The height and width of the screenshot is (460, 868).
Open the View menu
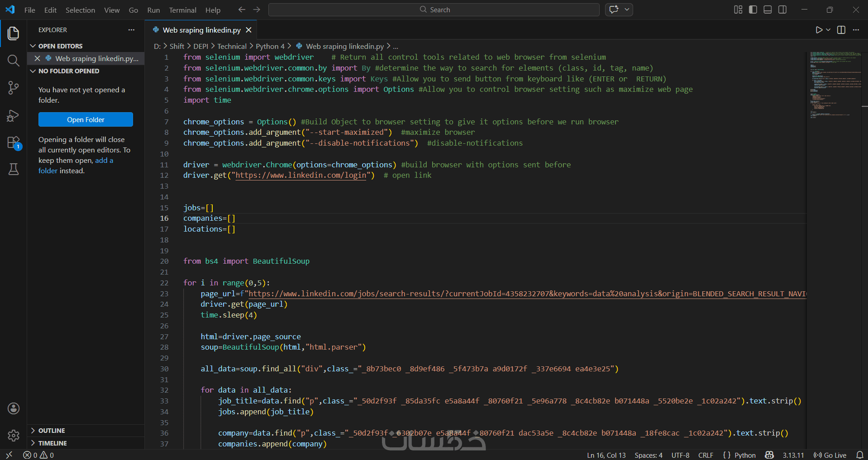pyautogui.click(x=112, y=10)
